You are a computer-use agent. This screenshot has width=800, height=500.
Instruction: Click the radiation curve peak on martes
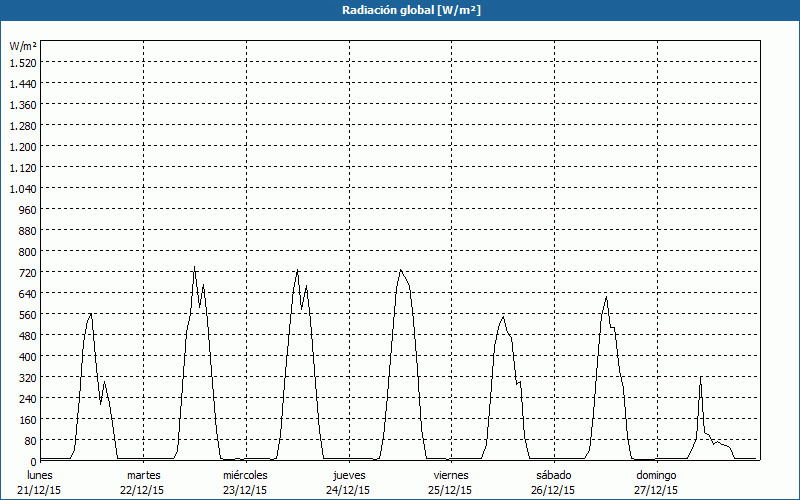(x=194, y=268)
